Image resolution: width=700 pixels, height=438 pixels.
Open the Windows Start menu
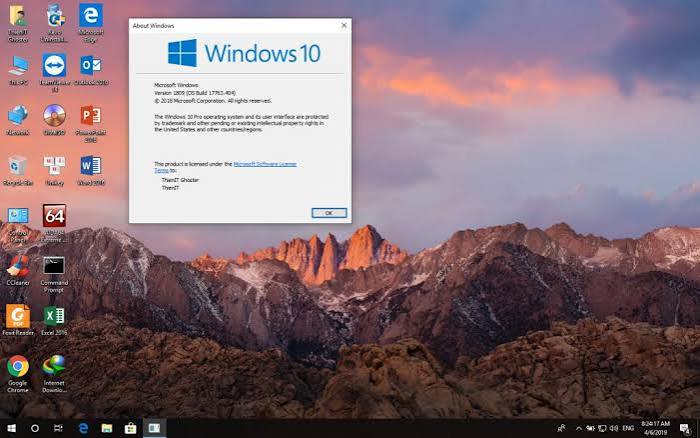coord(12,428)
